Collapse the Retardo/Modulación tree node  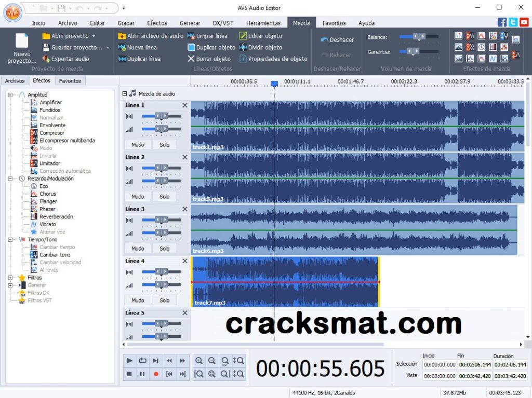pos(10,179)
